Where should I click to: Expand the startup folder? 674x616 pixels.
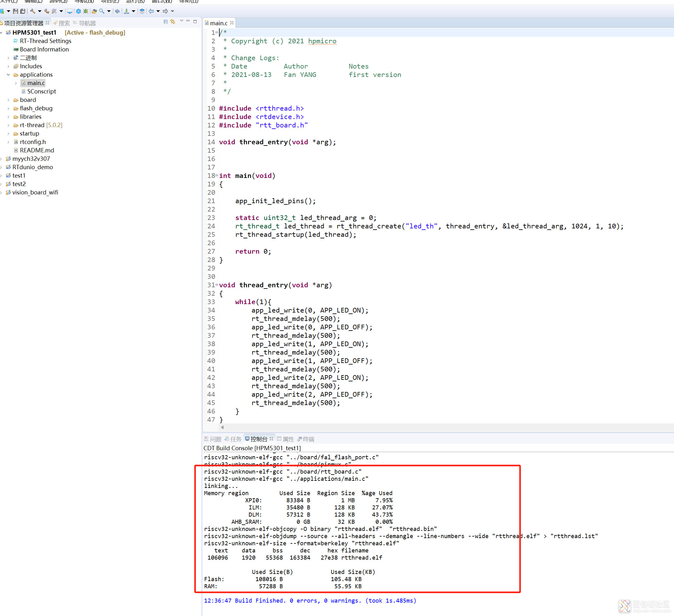pos(8,134)
